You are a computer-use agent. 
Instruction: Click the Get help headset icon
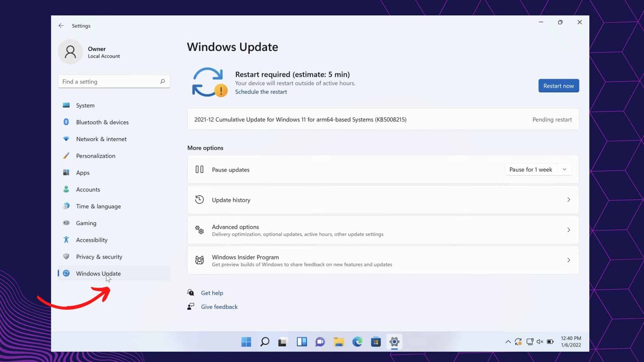(x=191, y=292)
